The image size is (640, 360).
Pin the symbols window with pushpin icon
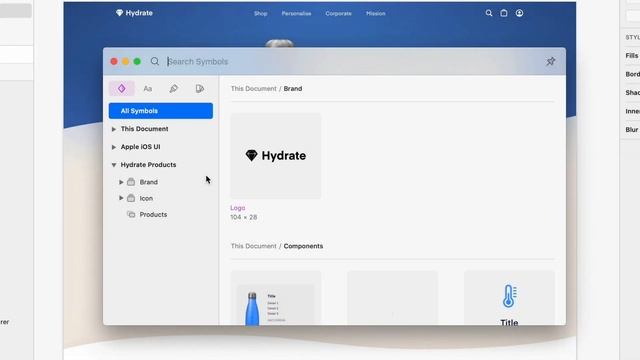551,62
